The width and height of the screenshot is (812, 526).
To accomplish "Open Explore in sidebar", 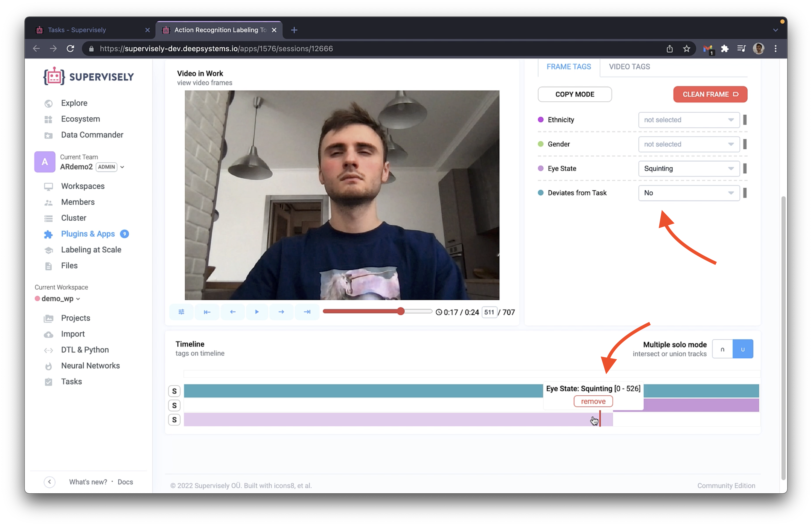I will (74, 103).
